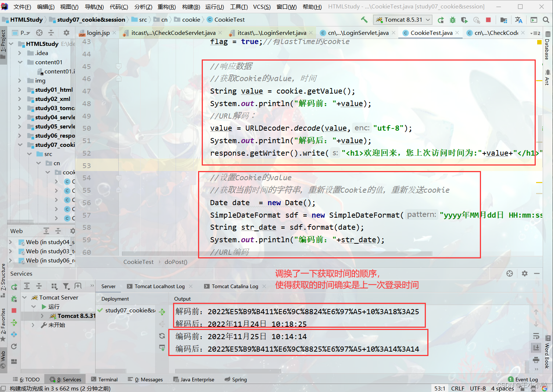The height and width of the screenshot is (392, 553).
Task: Open the Database side panel
Action: tap(547, 46)
